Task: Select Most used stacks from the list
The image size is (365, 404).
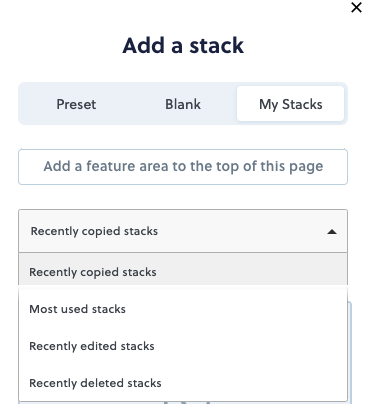Action: point(183,309)
